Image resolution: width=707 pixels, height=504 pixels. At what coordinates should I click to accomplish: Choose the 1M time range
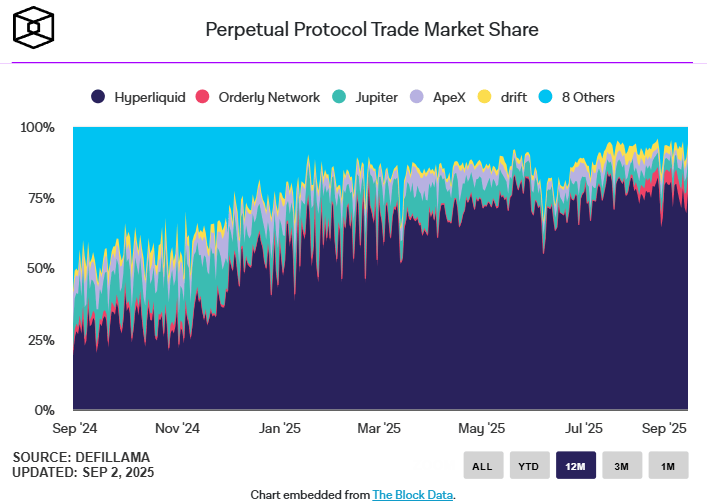(x=668, y=465)
